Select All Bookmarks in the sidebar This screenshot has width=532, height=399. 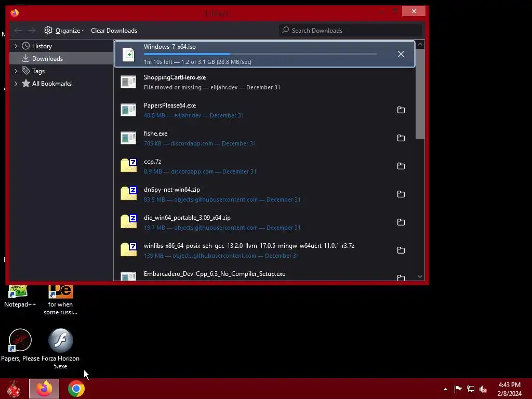[x=52, y=84]
